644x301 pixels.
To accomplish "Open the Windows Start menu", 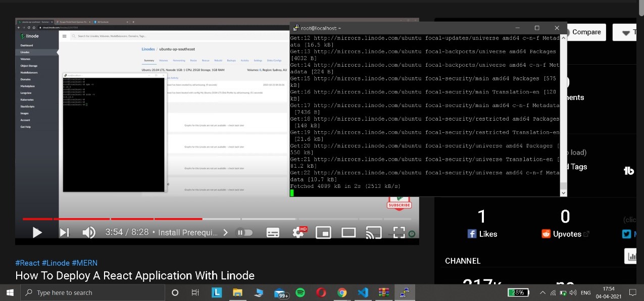I will pyautogui.click(x=10, y=292).
